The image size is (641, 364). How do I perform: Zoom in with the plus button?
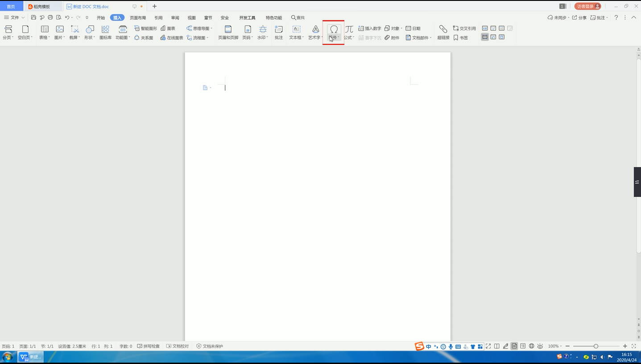click(x=625, y=346)
